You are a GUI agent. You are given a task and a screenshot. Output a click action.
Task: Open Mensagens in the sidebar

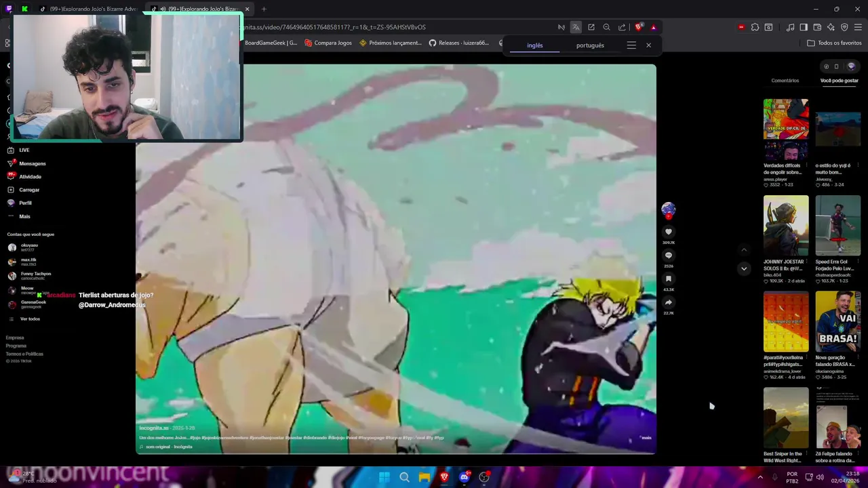point(26,163)
